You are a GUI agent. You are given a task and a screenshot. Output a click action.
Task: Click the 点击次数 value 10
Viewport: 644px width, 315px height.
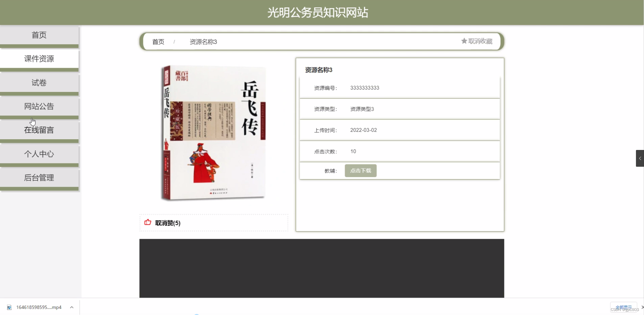tap(353, 152)
